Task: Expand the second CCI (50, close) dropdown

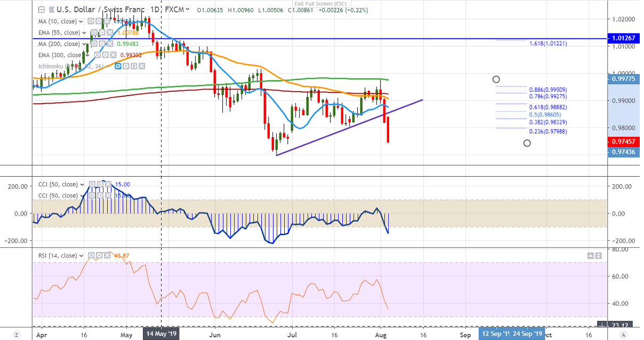Action: [x=82, y=195]
